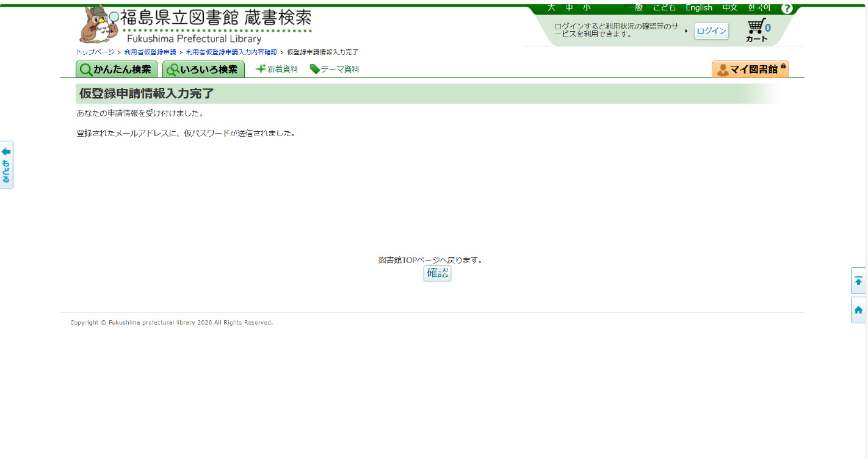Open the いろいろ検索 tab
868x463 pixels.
[203, 70]
